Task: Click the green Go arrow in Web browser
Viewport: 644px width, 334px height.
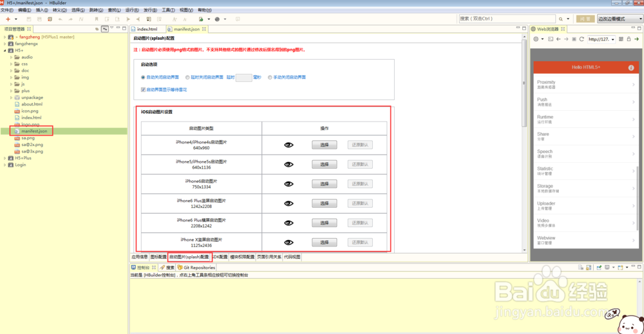Action: [x=637, y=39]
